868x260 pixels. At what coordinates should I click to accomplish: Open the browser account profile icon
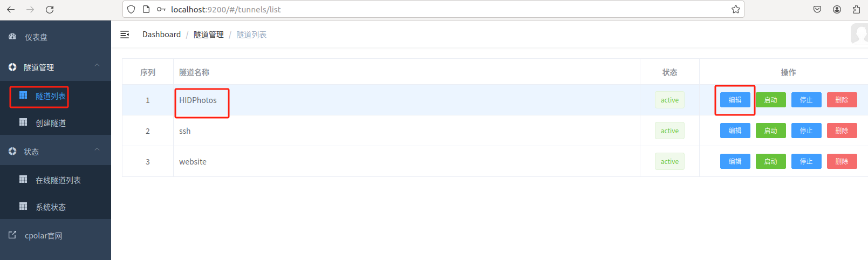pos(837,9)
